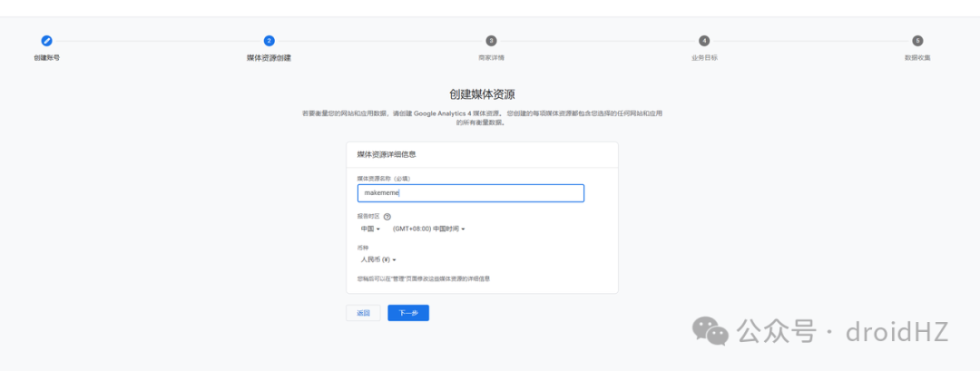Click the 商家详情 step label
Image resolution: width=980 pixels, height=371 pixels.
[x=491, y=57]
